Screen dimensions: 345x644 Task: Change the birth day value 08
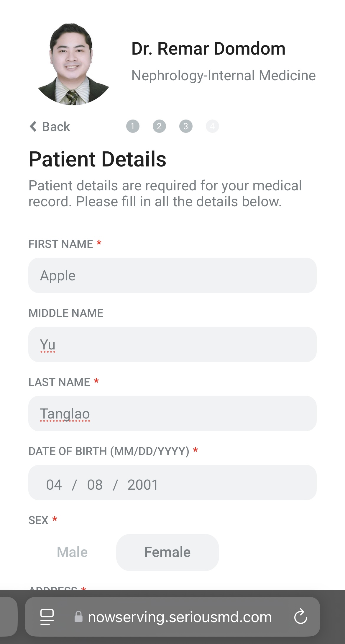click(x=95, y=485)
